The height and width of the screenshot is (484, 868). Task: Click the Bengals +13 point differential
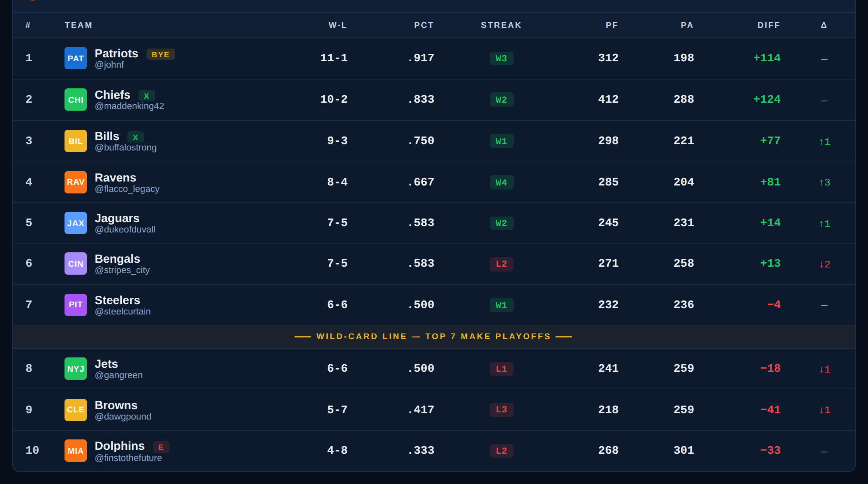tap(770, 263)
